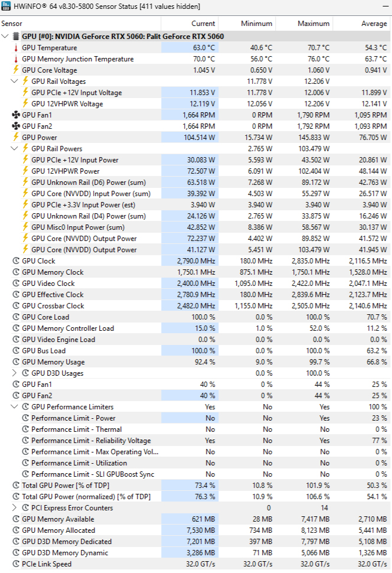Click clock icon beside GPU Effective Clock
The width and height of the screenshot is (392, 573).
click(x=16, y=295)
